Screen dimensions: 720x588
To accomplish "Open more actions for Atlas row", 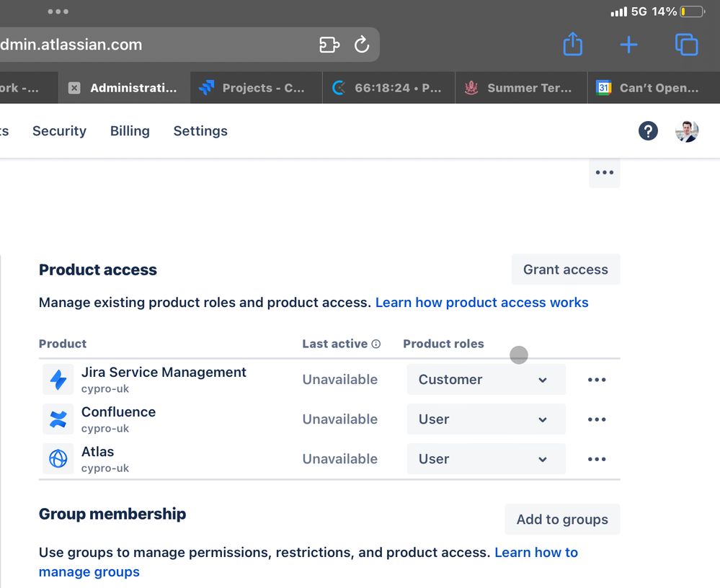I will pyautogui.click(x=597, y=459).
